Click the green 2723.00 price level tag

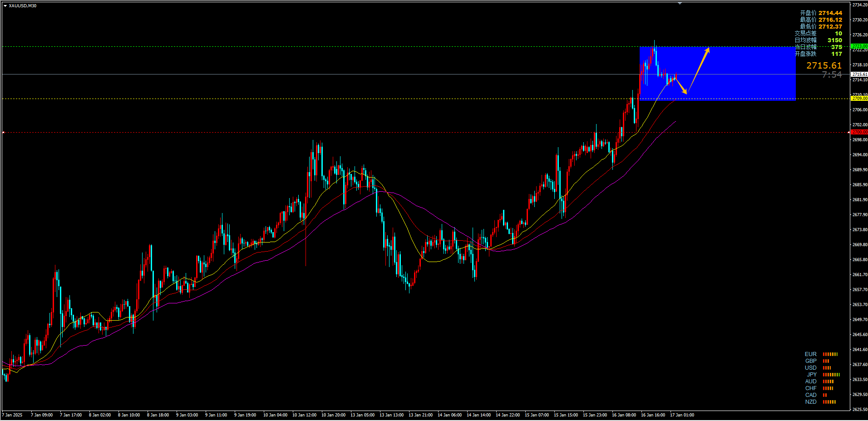tap(859, 46)
